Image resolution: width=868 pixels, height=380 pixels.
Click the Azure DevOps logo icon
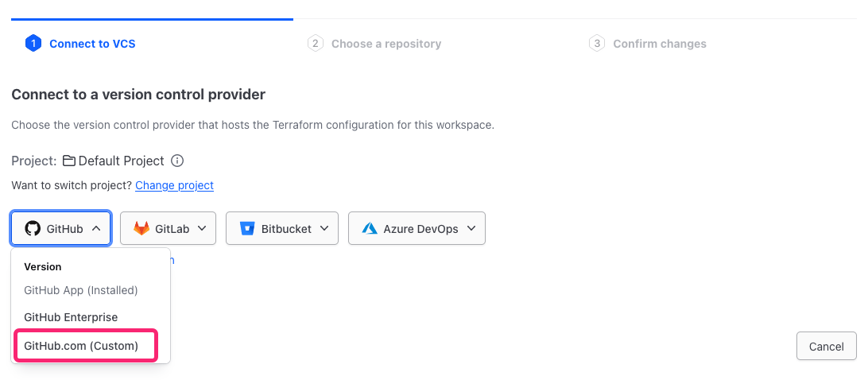370,229
